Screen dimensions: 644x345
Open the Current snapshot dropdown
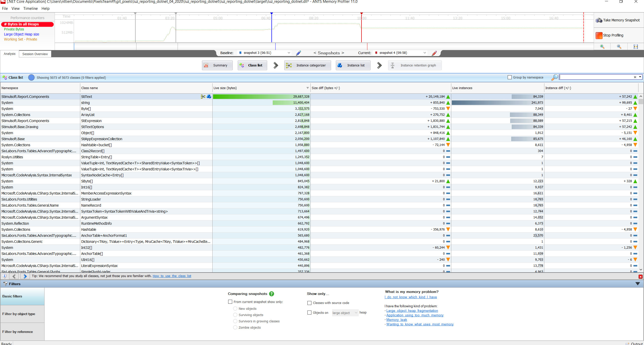400,53
